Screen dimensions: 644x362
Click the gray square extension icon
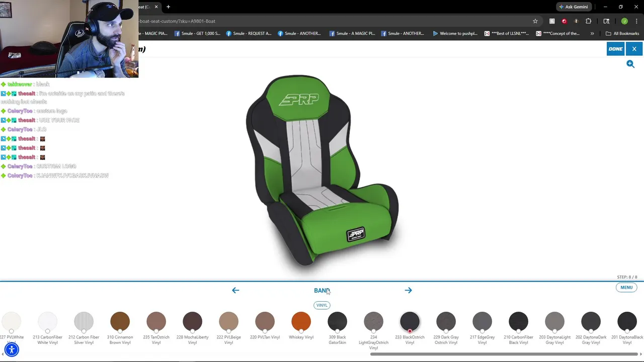(552, 21)
